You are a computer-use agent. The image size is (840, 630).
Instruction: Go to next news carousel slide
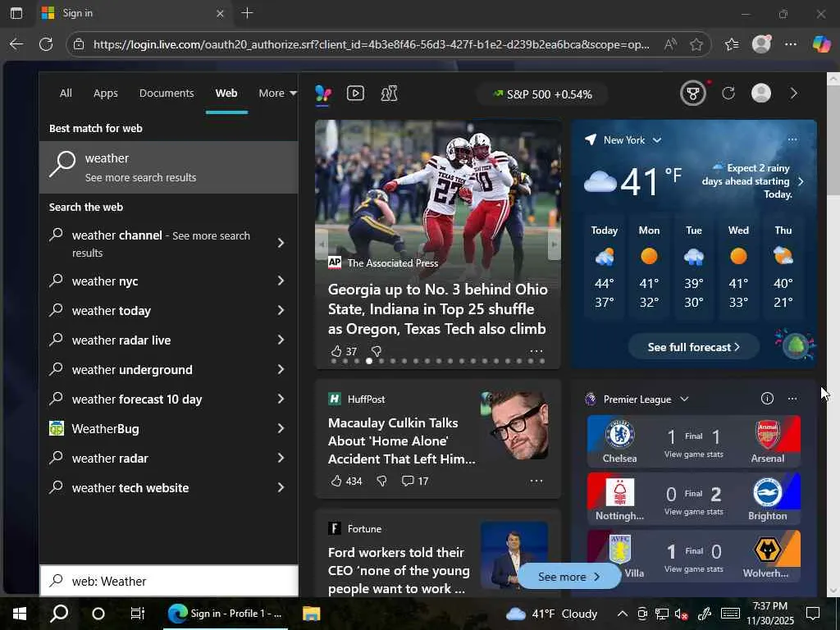coord(554,244)
